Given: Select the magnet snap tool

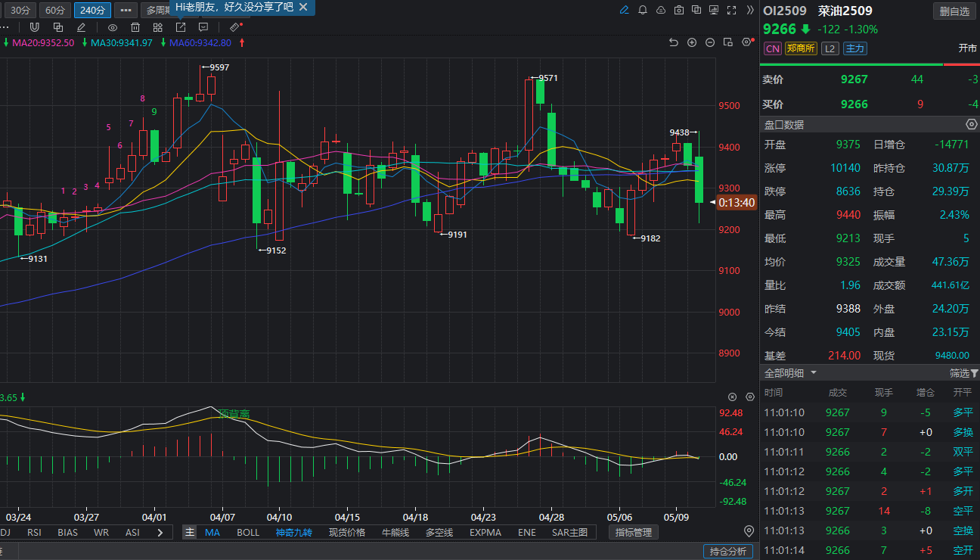Looking at the screenshot, I should [34, 27].
